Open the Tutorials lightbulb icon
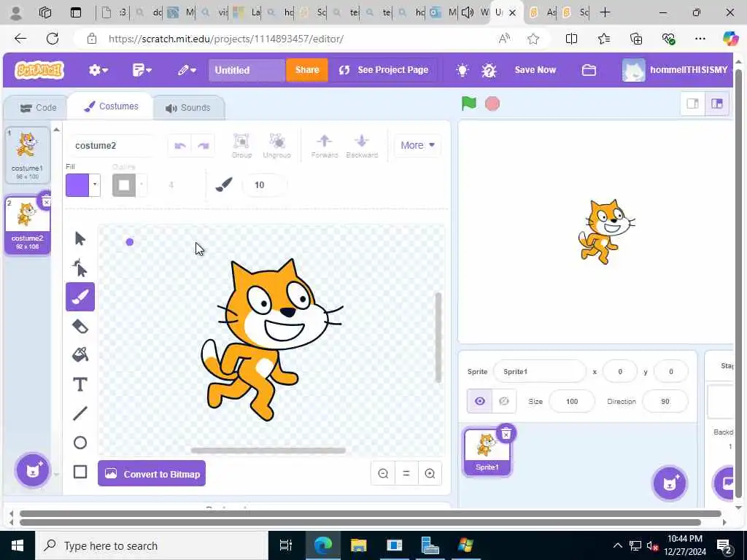Viewport: 747px width, 560px height. (462, 71)
